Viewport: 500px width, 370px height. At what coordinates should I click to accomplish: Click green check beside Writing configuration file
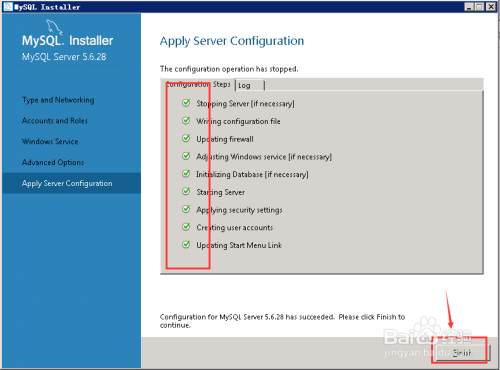[186, 120]
